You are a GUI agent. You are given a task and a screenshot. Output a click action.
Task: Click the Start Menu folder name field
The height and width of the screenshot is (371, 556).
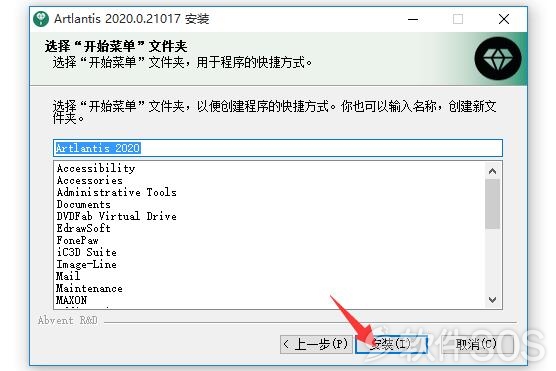[x=278, y=148]
